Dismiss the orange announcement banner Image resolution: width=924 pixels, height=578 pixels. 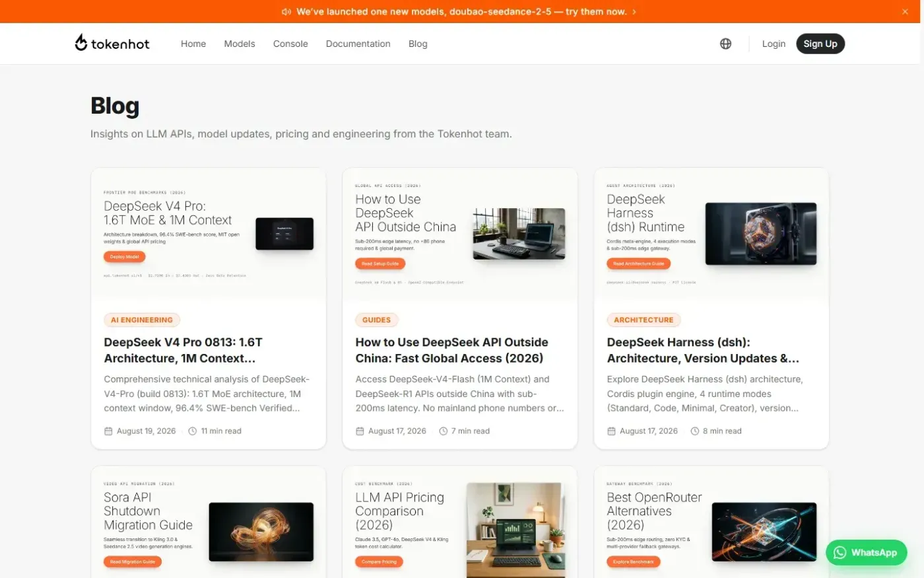pyautogui.click(x=905, y=12)
